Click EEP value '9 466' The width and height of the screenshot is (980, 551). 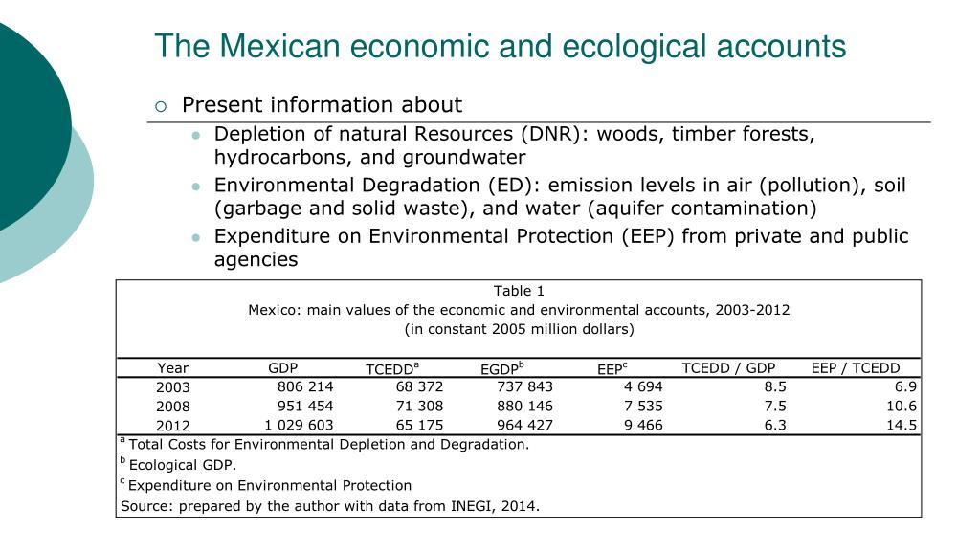click(643, 425)
